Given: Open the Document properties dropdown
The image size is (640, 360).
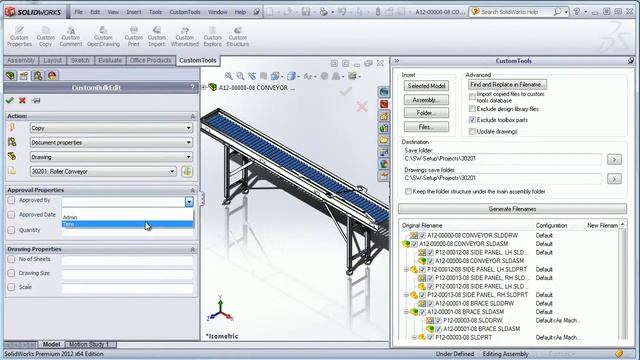Looking at the screenshot, I should click(x=111, y=142).
